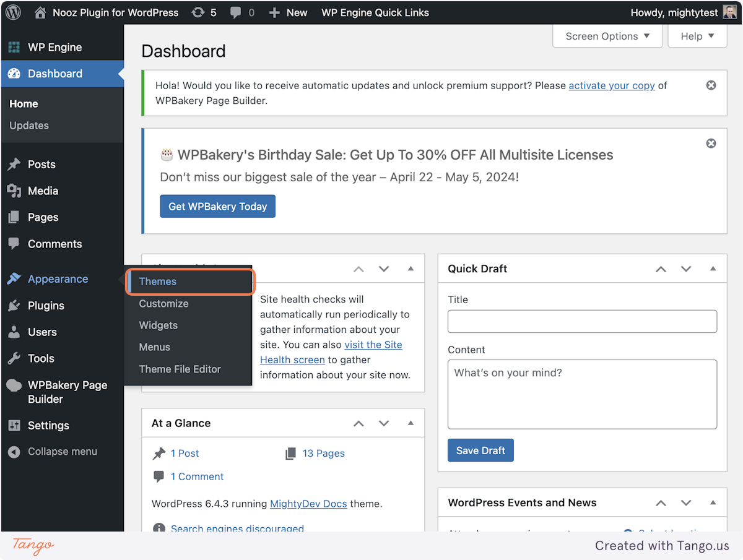
Task: Dismiss the WPBakery Birthday Sale notice
Action: [711, 144]
